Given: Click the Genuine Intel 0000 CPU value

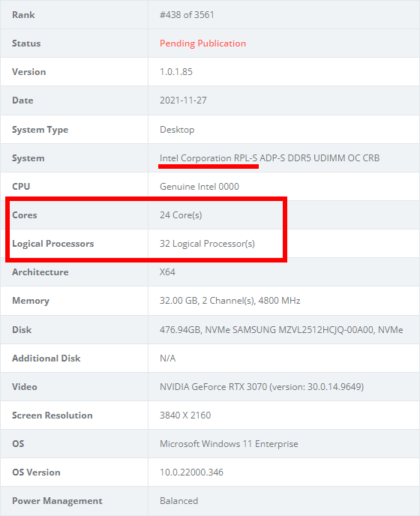Looking at the screenshot, I should pyautogui.click(x=199, y=187).
